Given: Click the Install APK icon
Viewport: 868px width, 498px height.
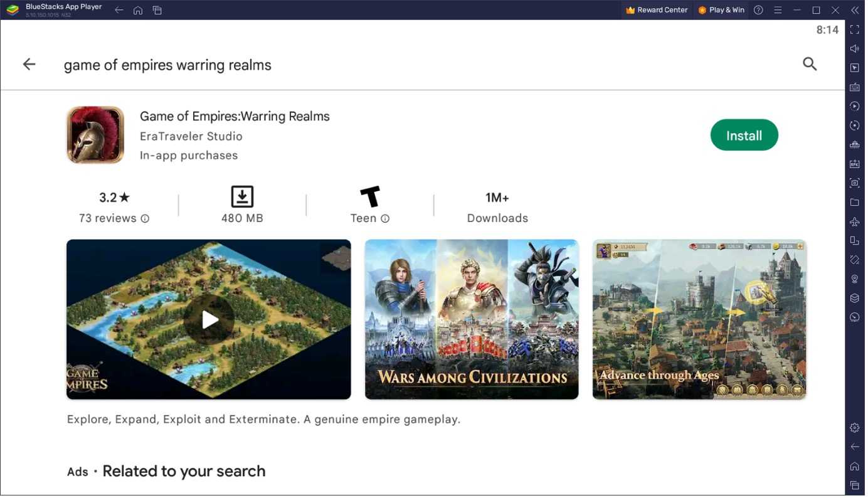Looking at the screenshot, I should tap(854, 164).
